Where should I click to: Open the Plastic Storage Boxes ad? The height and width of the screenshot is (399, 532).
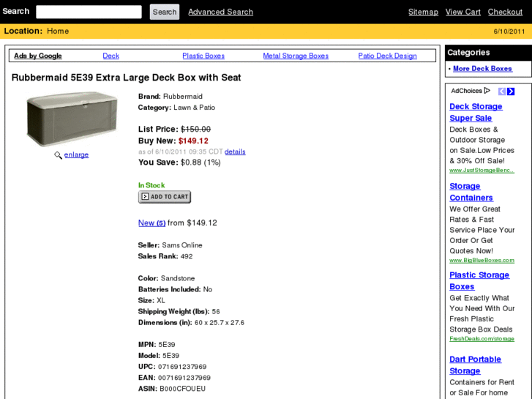479,281
